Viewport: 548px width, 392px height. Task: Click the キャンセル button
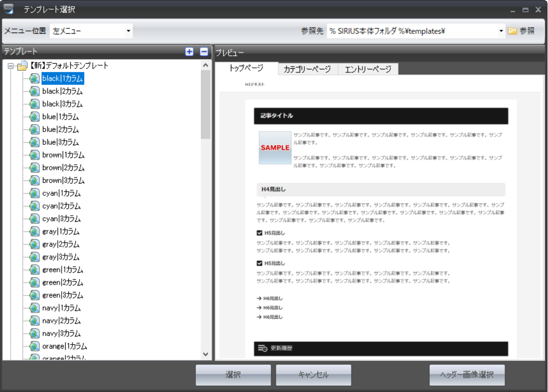(314, 375)
